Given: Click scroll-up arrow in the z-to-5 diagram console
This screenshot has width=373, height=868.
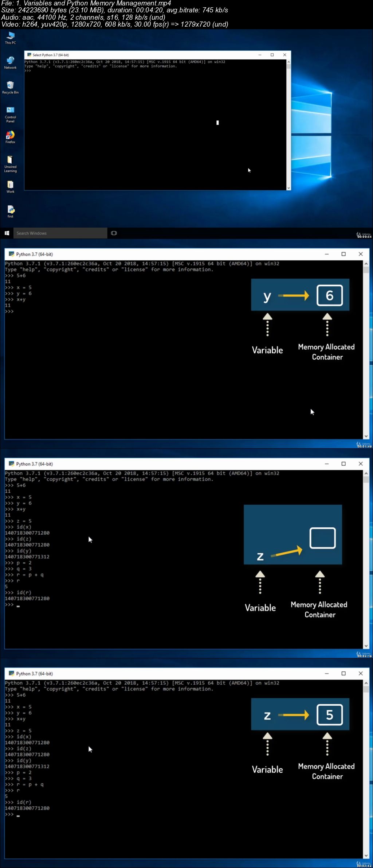Looking at the screenshot, I should [366, 683].
